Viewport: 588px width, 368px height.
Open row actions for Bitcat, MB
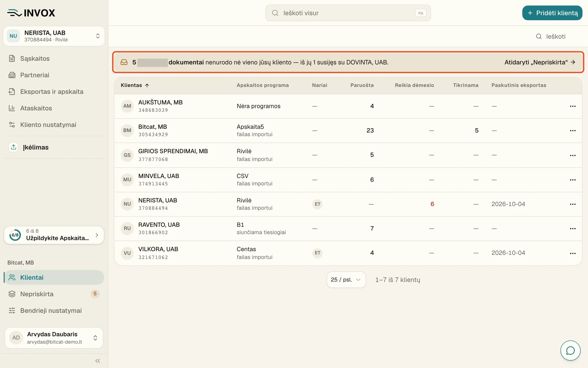click(573, 130)
